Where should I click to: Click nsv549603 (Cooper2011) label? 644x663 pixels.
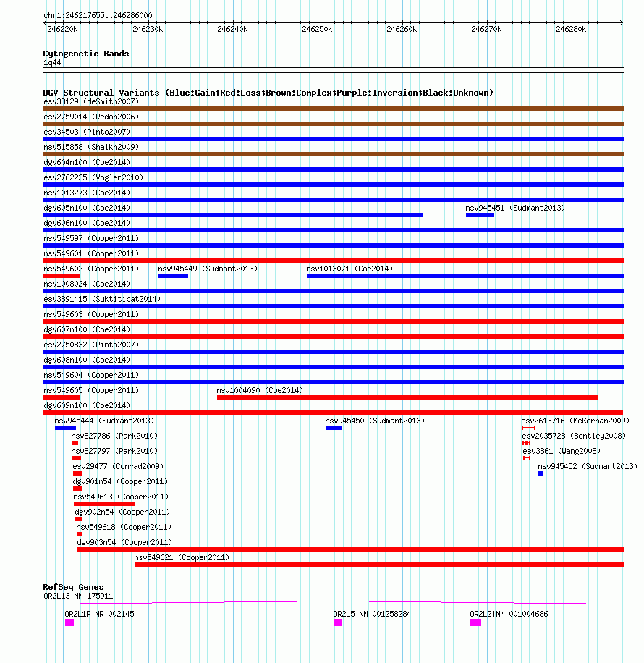click(91, 315)
